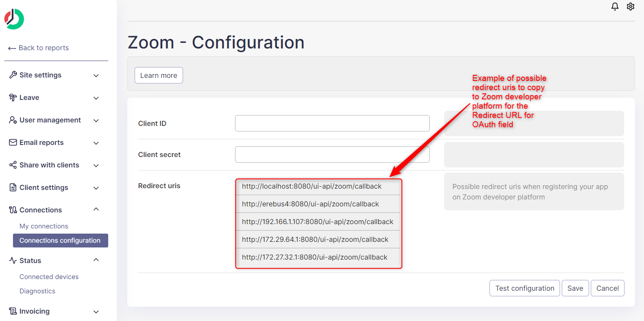Collapse the Connections section chevron
Viewport: 644px width, 321px height.
tap(96, 209)
